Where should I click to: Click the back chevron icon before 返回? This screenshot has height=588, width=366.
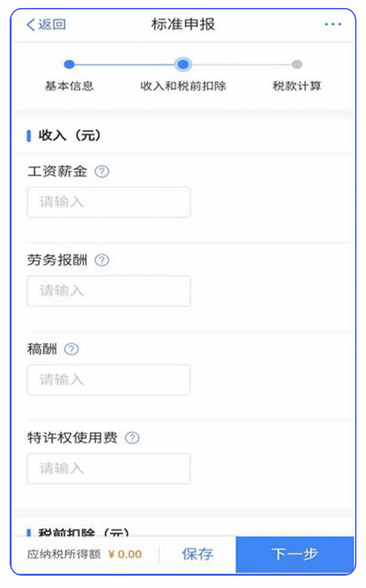coord(29,23)
